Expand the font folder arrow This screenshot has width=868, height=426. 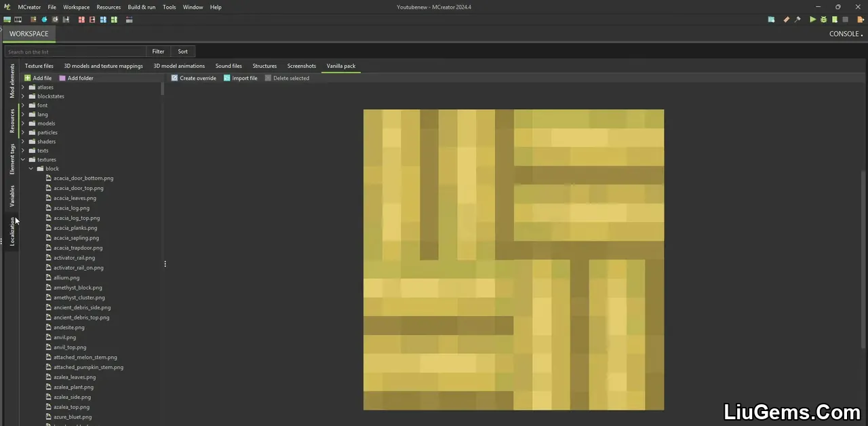point(23,105)
